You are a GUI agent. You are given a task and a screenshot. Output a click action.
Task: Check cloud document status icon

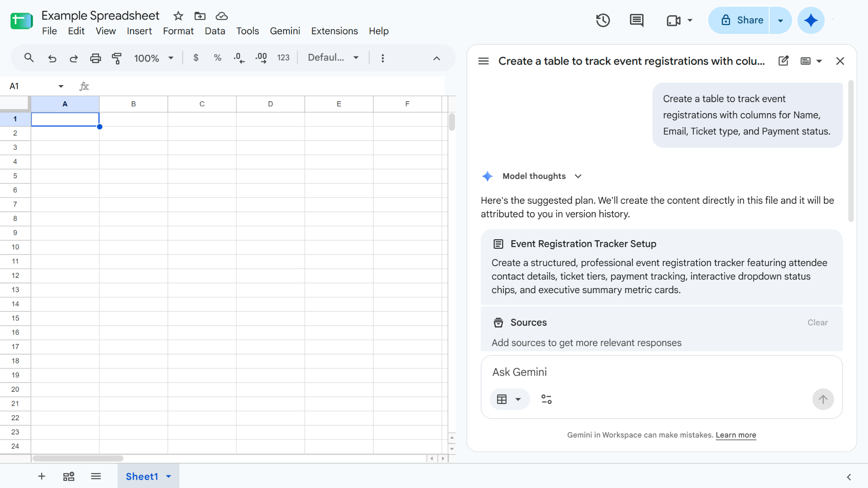(x=222, y=16)
